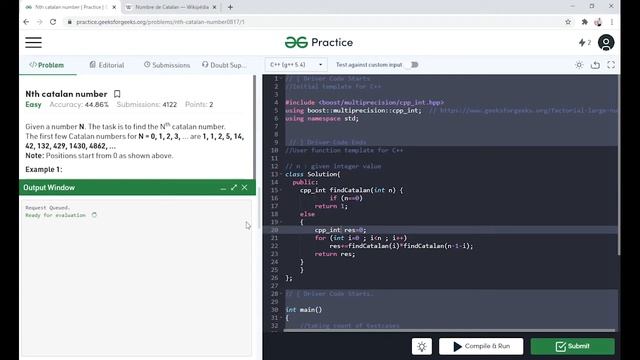Switch to the Editorial tab
This screenshot has width=640, height=360.
107,65
